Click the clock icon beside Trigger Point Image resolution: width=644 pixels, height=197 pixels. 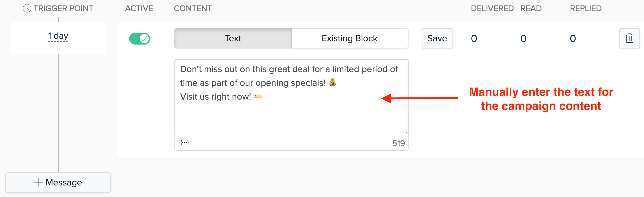pyautogui.click(x=27, y=9)
